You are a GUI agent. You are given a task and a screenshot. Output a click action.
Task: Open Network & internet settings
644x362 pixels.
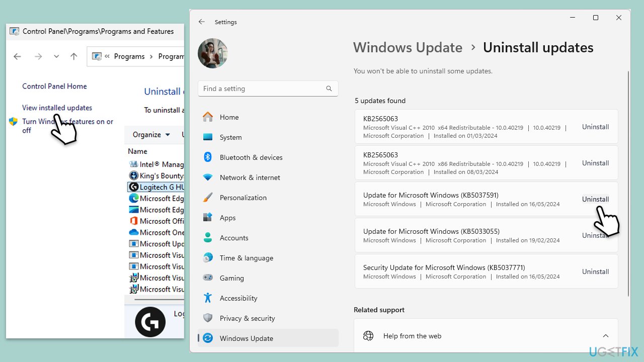tap(268, 177)
